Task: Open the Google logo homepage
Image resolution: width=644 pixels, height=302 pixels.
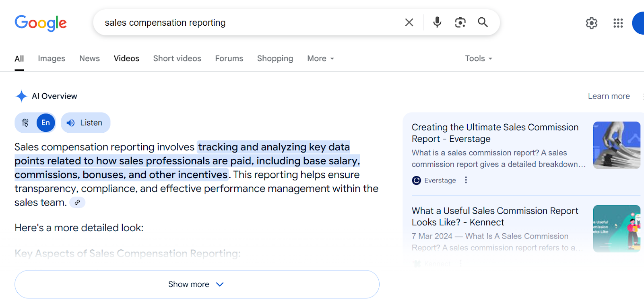Action: (41, 23)
